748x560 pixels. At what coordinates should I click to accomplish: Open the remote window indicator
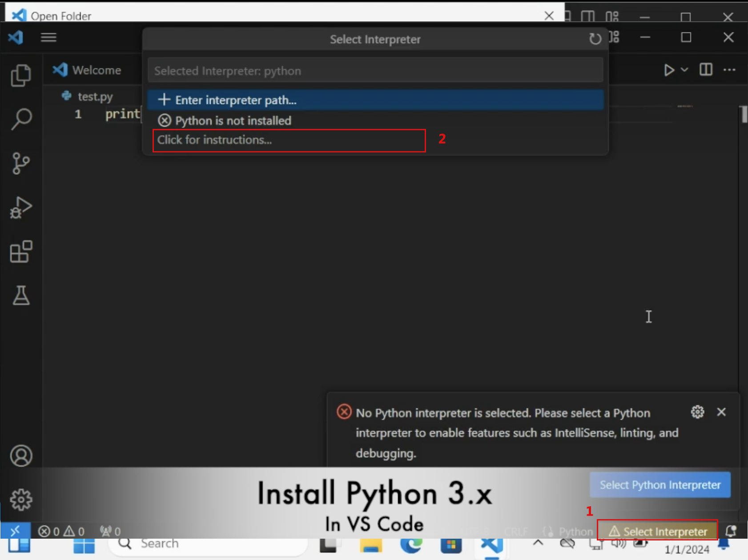coord(16,531)
